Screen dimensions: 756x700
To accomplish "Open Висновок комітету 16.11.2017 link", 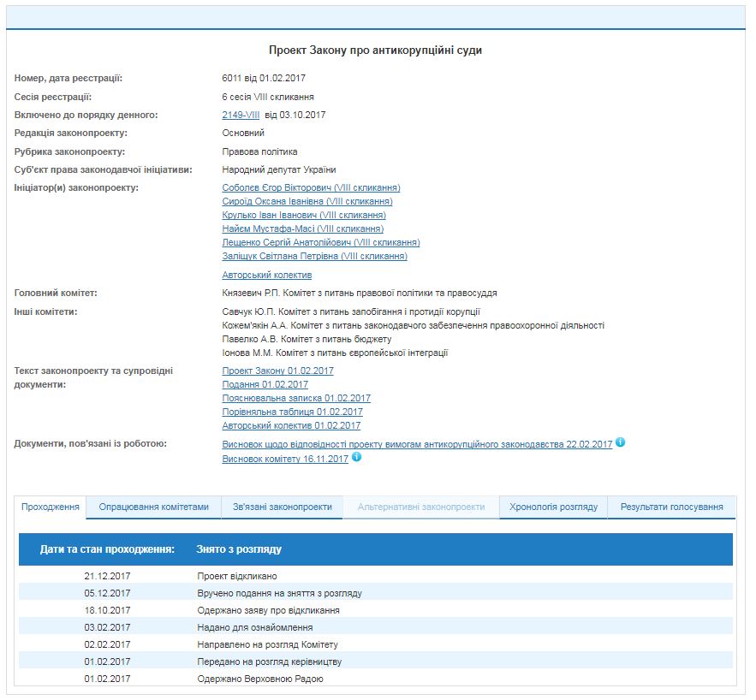I will [x=285, y=459].
